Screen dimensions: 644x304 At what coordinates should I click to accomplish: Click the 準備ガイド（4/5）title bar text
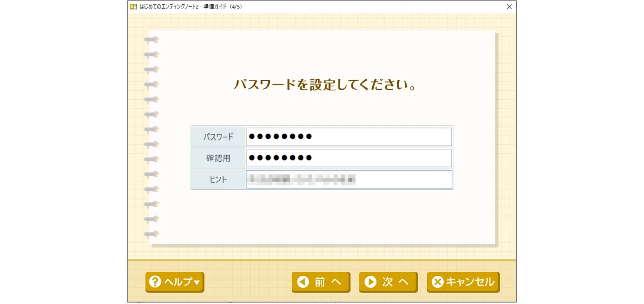[x=189, y=7]
